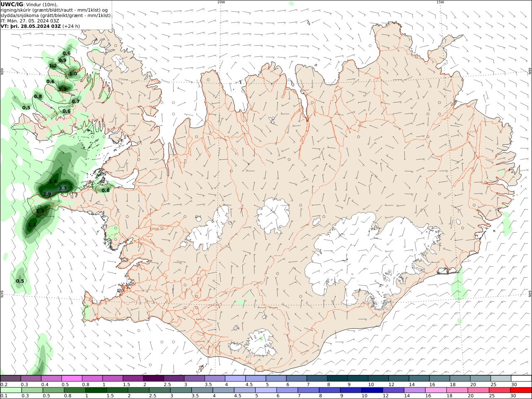Image resolution: width=532 pixels, height=399 pixels.
Task: Select the 0.1 label on rain scale
Action: 4,396
